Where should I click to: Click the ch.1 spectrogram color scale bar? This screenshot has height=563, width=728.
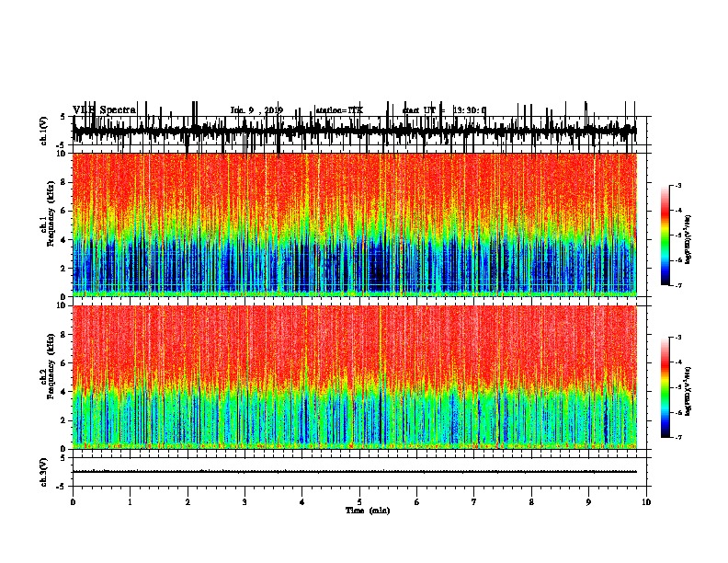[x=665, y=236]
